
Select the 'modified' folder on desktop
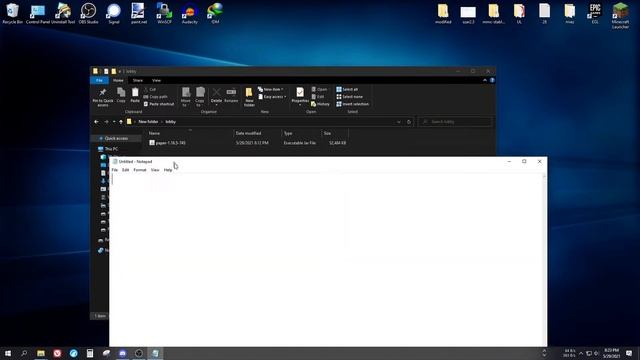pyautogui.click(x=443, y=13)
